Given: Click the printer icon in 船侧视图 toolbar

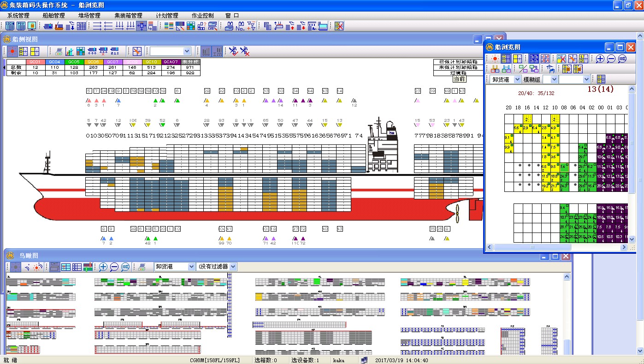Looking at the screenshot, I should [x=59, y=51].
